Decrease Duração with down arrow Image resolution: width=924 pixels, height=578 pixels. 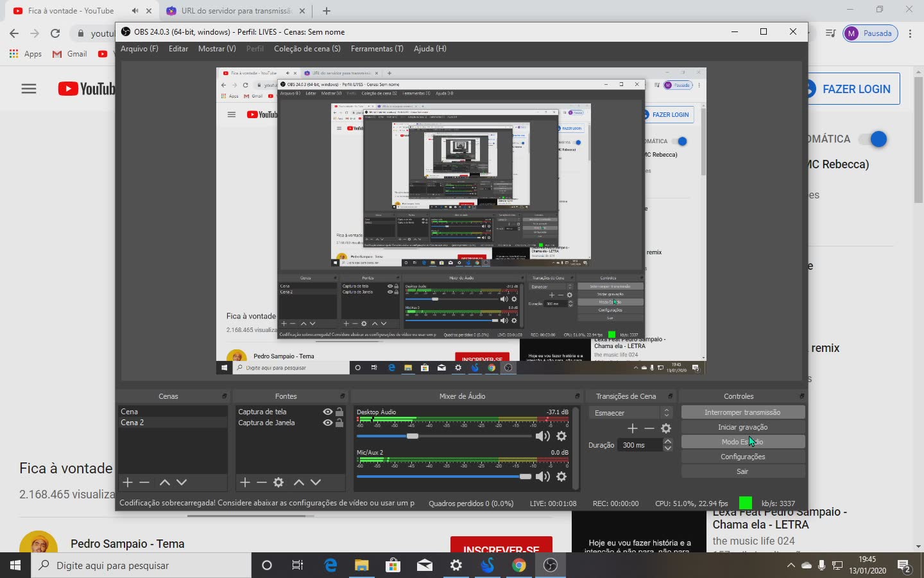pos(668,448)
